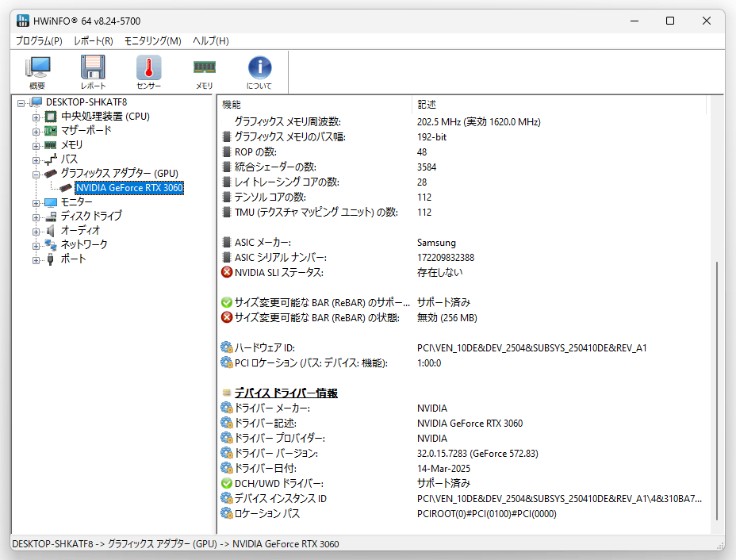Click gear icon beside ロケーション パス
This screenshot has height=560, width=736.
227,513
